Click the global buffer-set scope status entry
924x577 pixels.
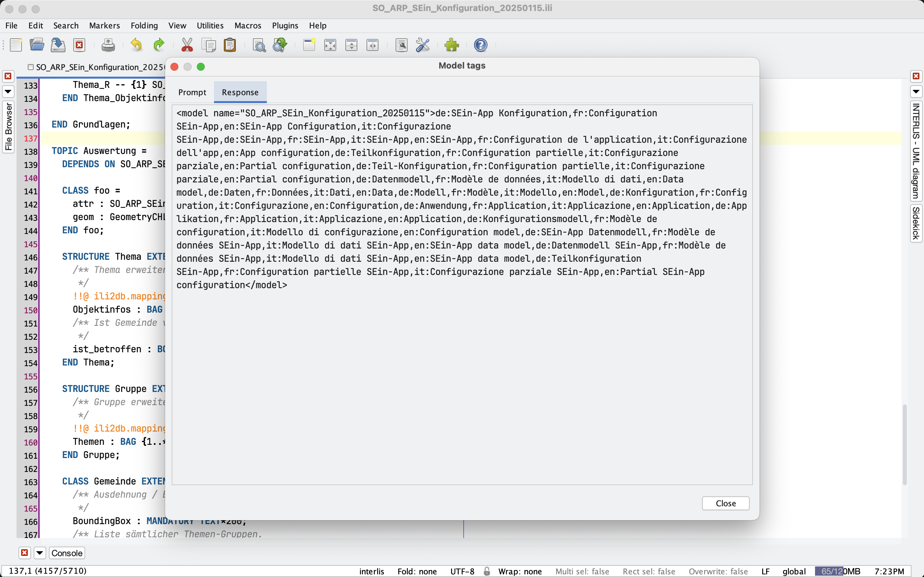(794, 571)
